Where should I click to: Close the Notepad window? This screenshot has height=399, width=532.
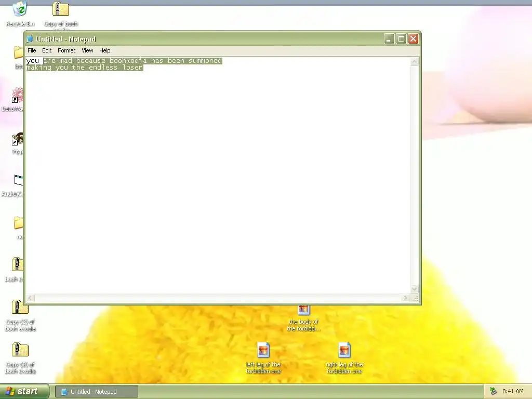pos(413,39)
